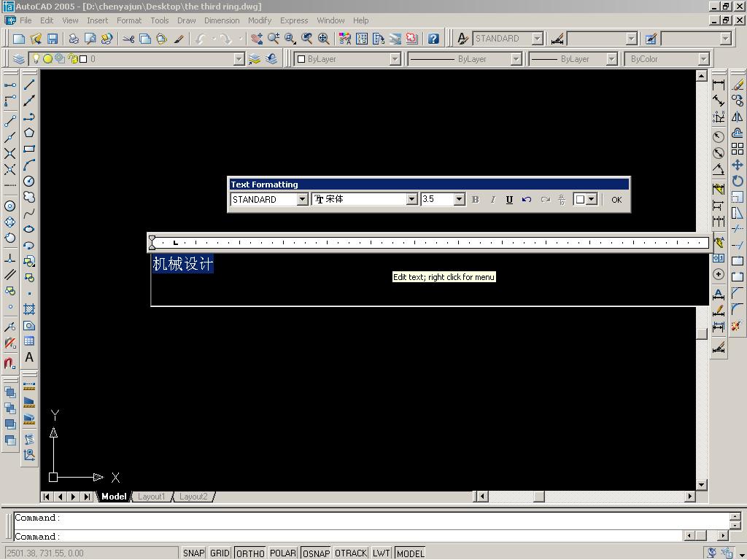This screenshot has width=747, height=560.
Task: Click the Match Properties brush icon
Action: pos(179,39)
